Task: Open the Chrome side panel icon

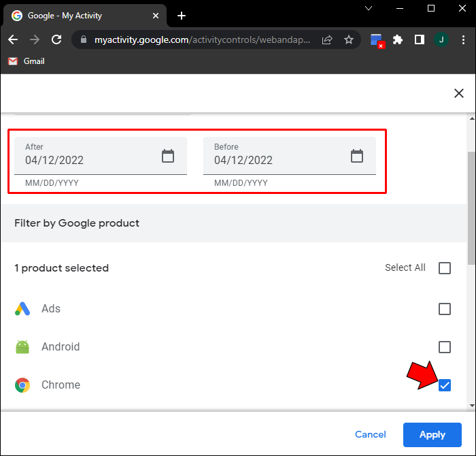Action: [420, 40]
